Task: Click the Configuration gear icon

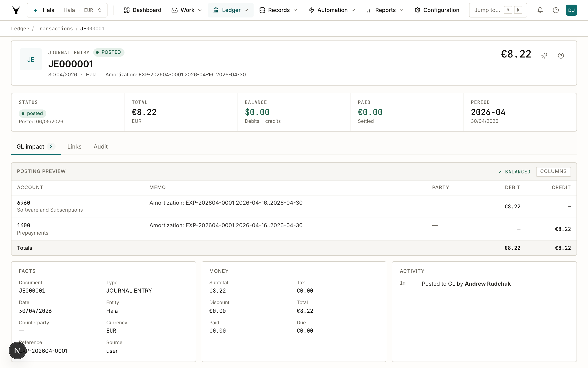Action: coord(417,10)
